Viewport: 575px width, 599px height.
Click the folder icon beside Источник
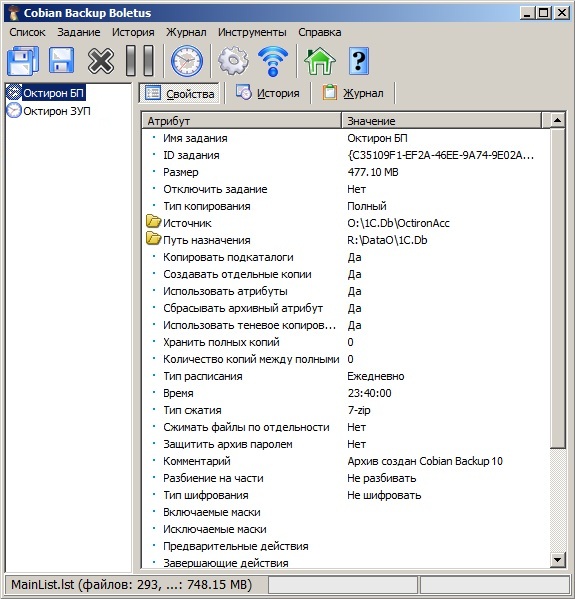point(154,222)
